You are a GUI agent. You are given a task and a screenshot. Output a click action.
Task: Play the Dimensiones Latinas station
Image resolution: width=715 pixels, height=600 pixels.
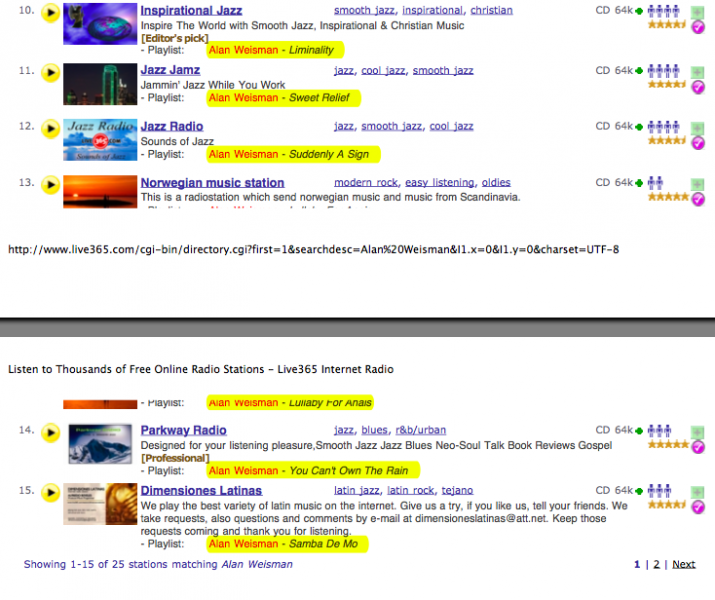49,492
